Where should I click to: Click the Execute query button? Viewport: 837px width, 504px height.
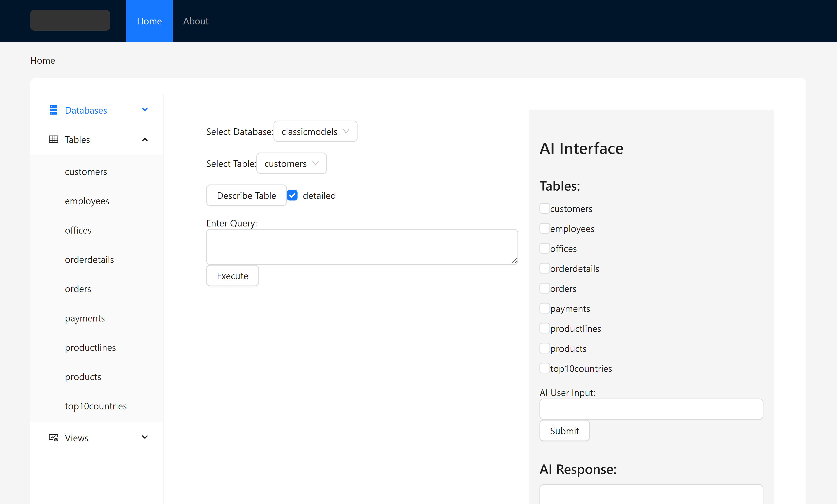click(x=233, y=275)
